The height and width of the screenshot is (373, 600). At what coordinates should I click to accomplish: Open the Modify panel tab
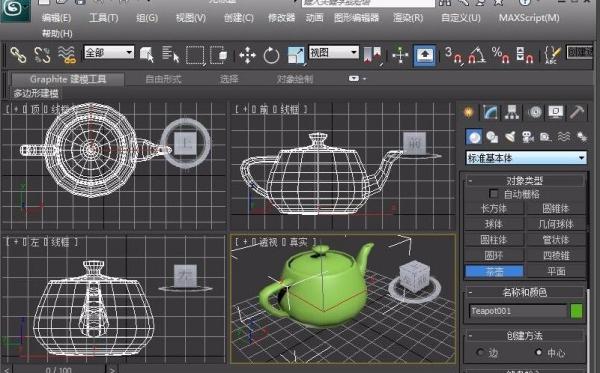[490, 112]
